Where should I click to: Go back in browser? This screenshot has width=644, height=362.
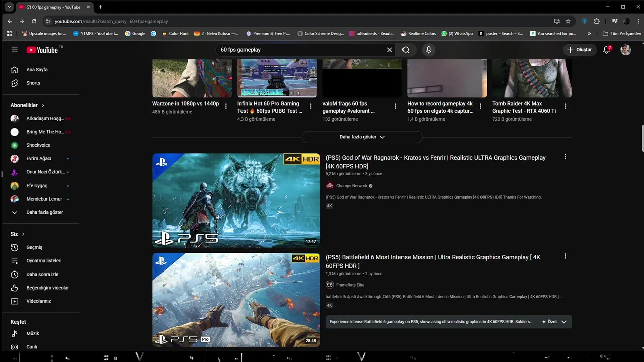point(10,21)
